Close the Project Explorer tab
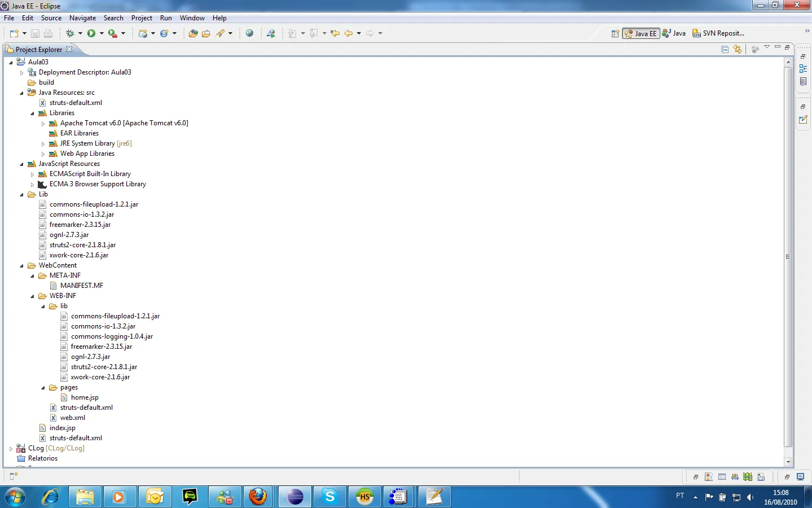This screenshot has width=812, height=508. pos(69,49)
